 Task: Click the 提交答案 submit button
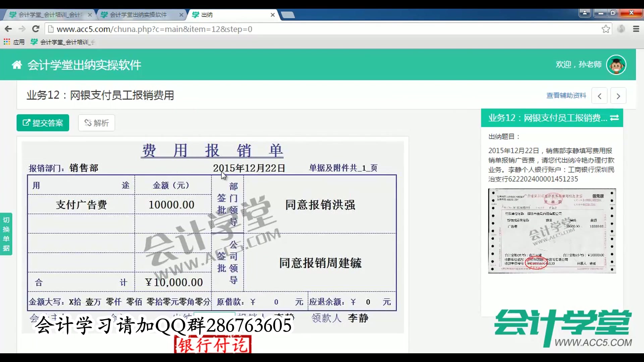[43, 123]
